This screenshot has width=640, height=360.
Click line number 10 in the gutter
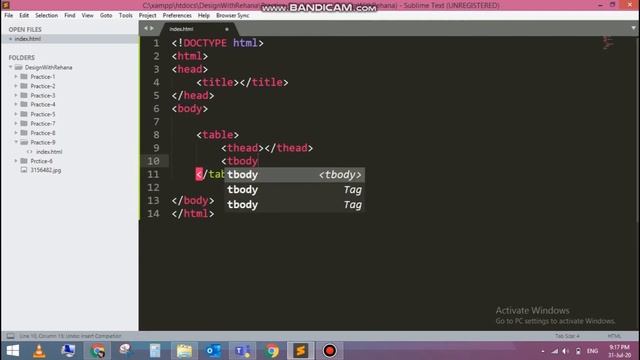(x=153, y=161)
